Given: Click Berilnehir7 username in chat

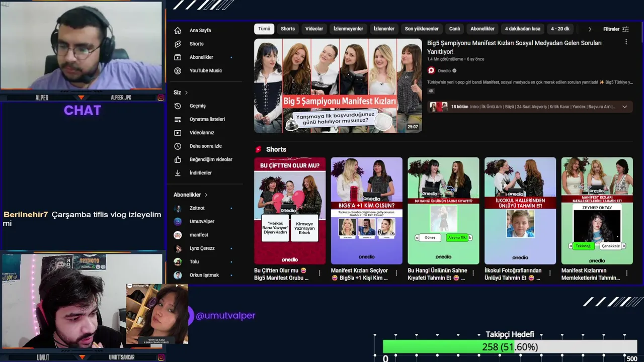Looking at the screenshot, I should (26, 215).
